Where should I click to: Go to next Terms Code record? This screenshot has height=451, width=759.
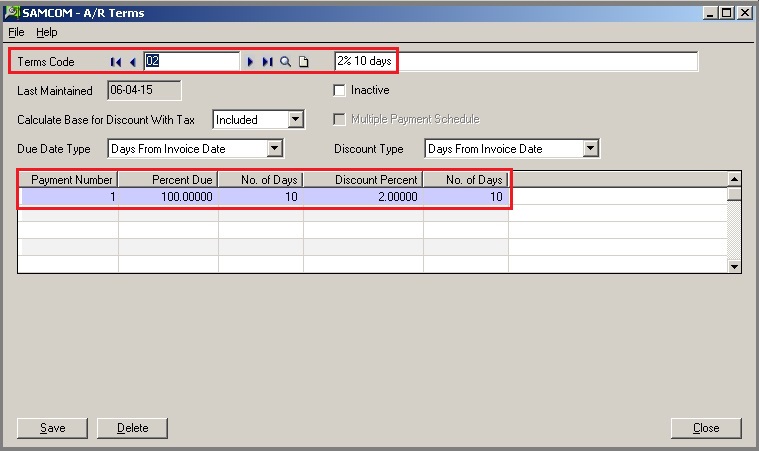pos(251,62)
